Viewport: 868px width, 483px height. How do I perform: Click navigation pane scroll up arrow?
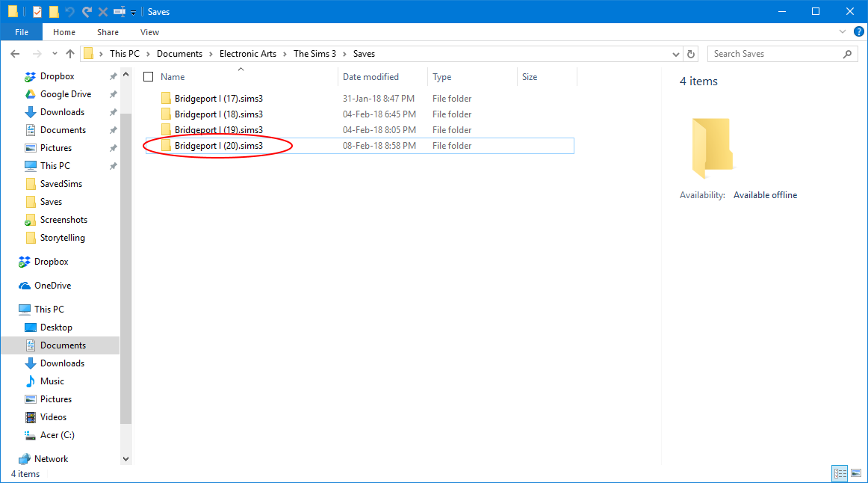coord(125,74)
